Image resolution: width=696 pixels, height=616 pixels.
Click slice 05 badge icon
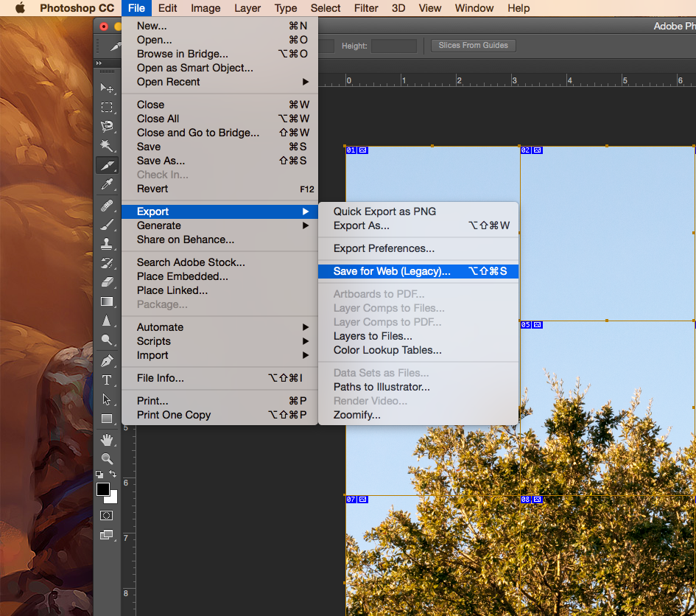click(537, 325)
